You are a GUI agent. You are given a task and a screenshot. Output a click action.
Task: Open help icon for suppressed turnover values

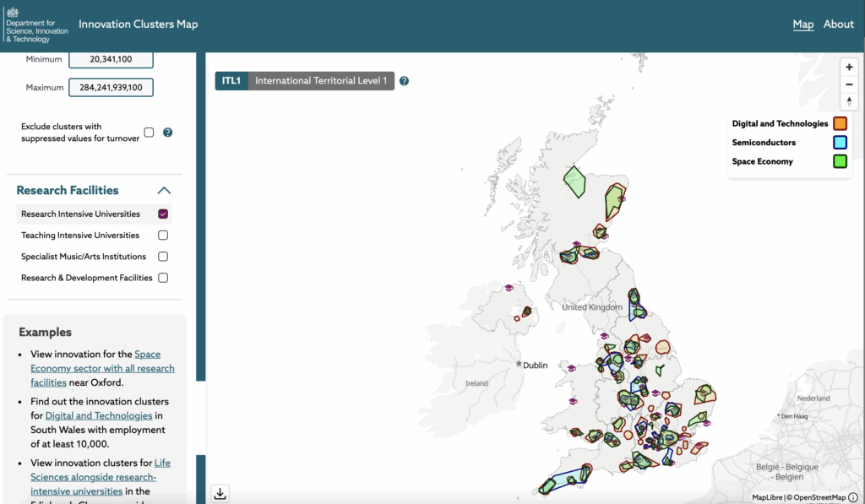tap(167, 133)
